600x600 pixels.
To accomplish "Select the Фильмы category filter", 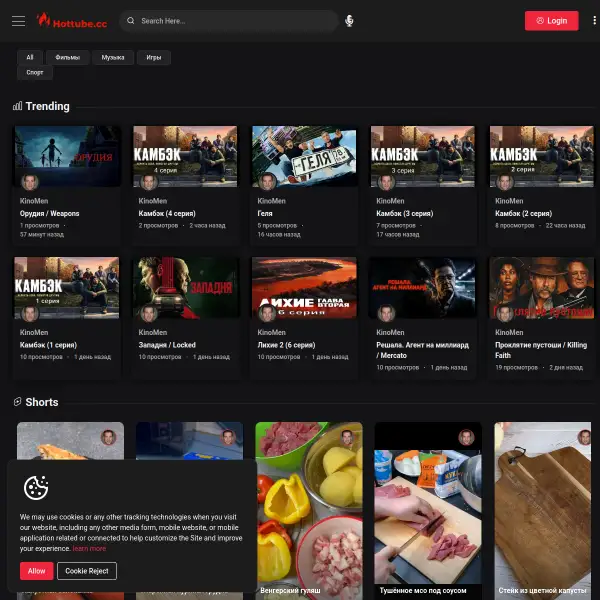I will click(68, 57).
